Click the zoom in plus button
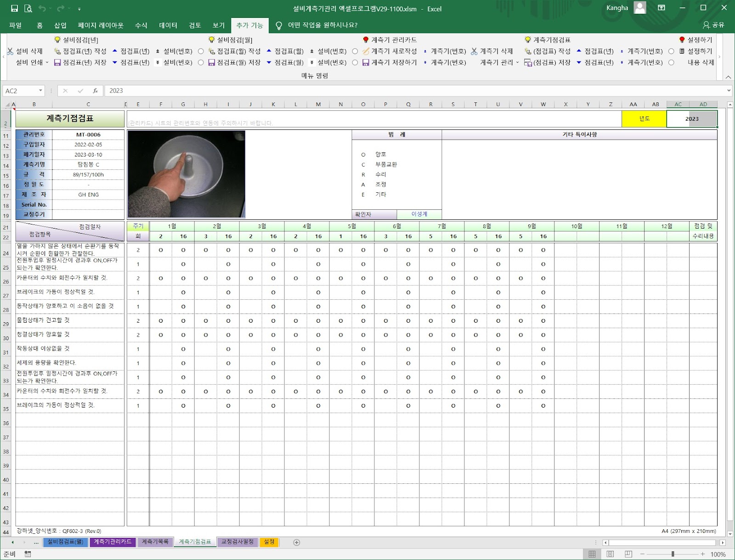Image resolution: width=735 pixels, height=560 pixels. [x=703, y=554]
